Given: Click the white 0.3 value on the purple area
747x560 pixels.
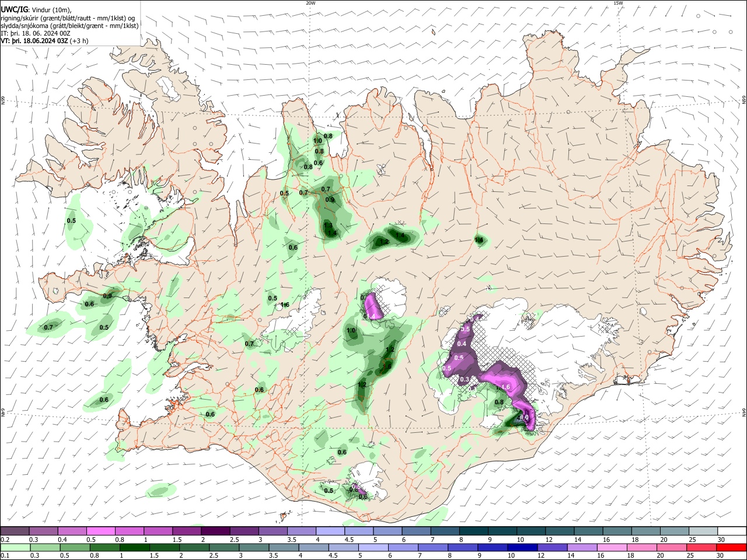Looking at the screenshot, I should pos(465,379).
